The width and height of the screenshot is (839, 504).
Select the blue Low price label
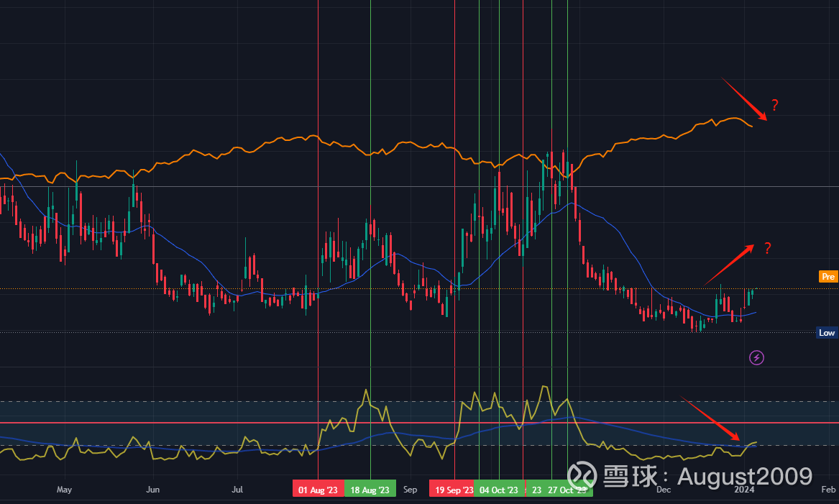[827, 332]
